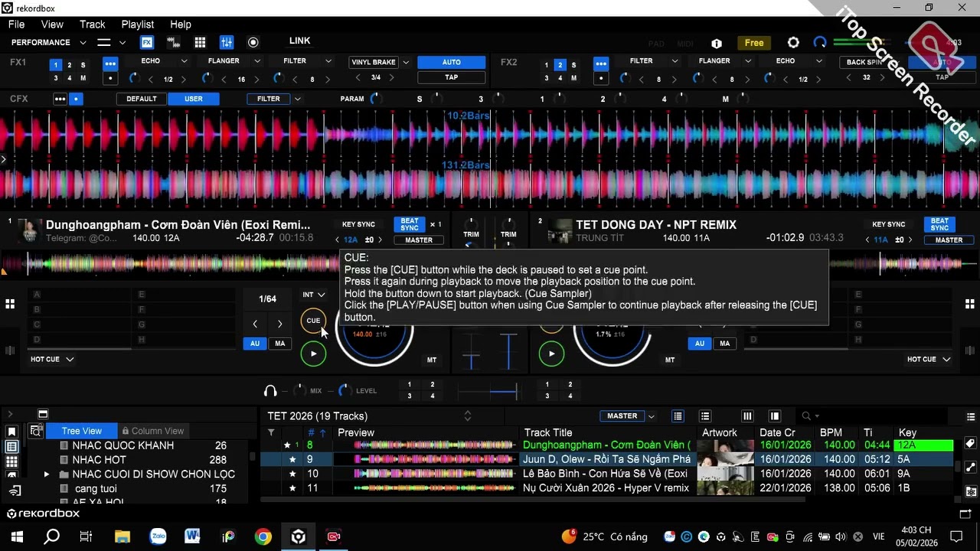Viewport: 980px width, 551px height.
Task: Click headphones cue icon
Action: pos(270,391)
